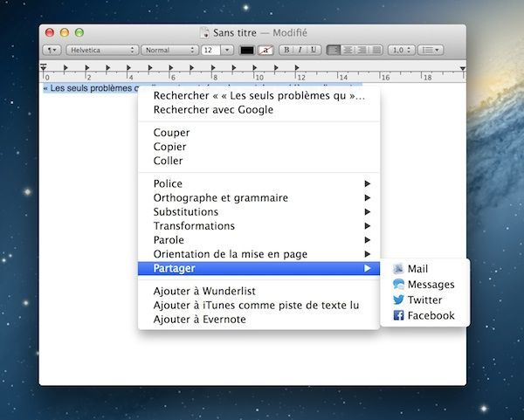This screenshot has width=524, height=420.
Task: Click the document icon in title bar
Action: pyautogui.click(x=206, y=32)
